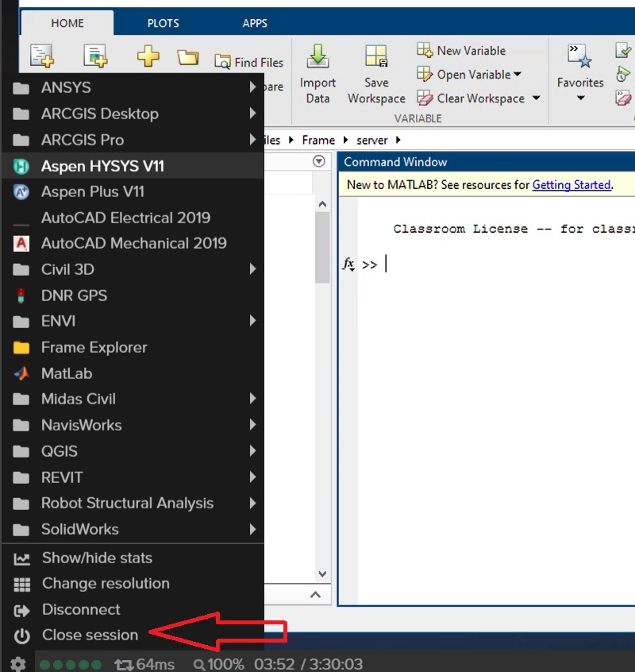The width and height of the screenshot is (635, 672).
Task: Open the Open Variable dropdown
Action: coord(470,75)
